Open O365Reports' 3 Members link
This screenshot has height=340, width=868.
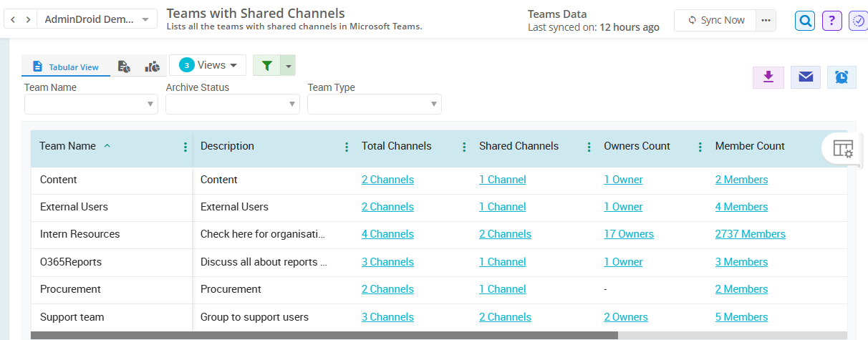point(741,262)
